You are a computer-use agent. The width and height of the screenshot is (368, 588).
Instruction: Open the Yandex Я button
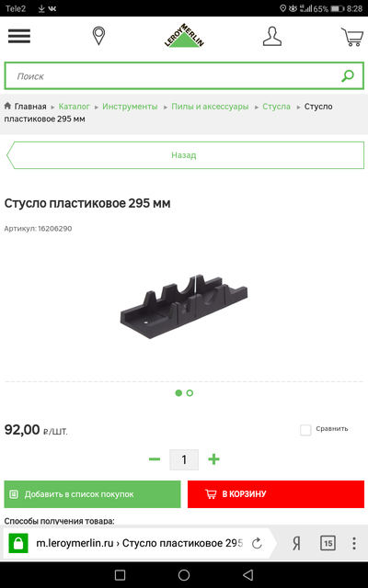tap(296, 543)
